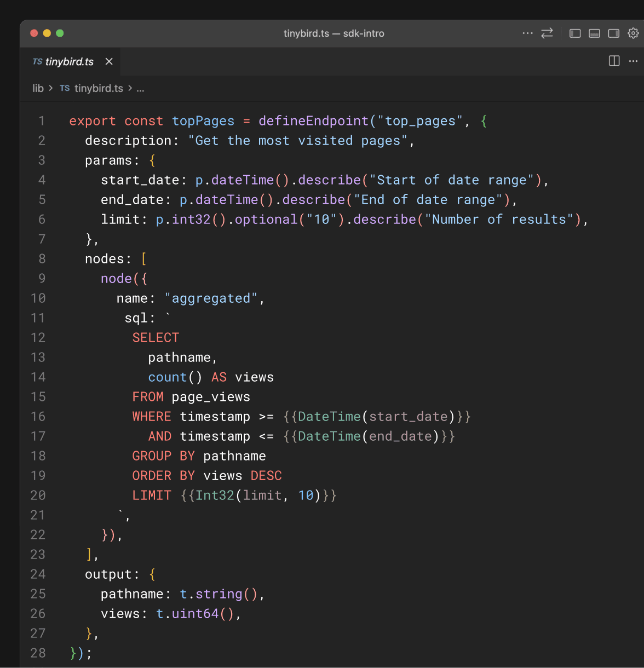Toggle the bottom panel icon
644x668 pixels.
pyautogui.click(x=594, y=33)
